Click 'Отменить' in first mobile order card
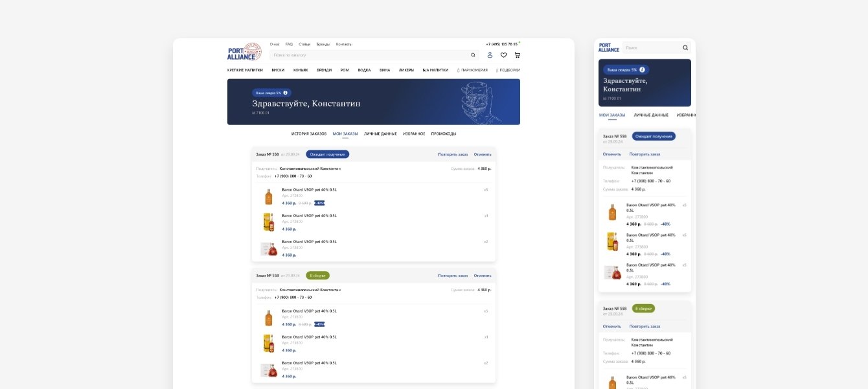Image resolution: width=868 pixels, height=389 pixels. pyautogui.click(x=612, y=154)
